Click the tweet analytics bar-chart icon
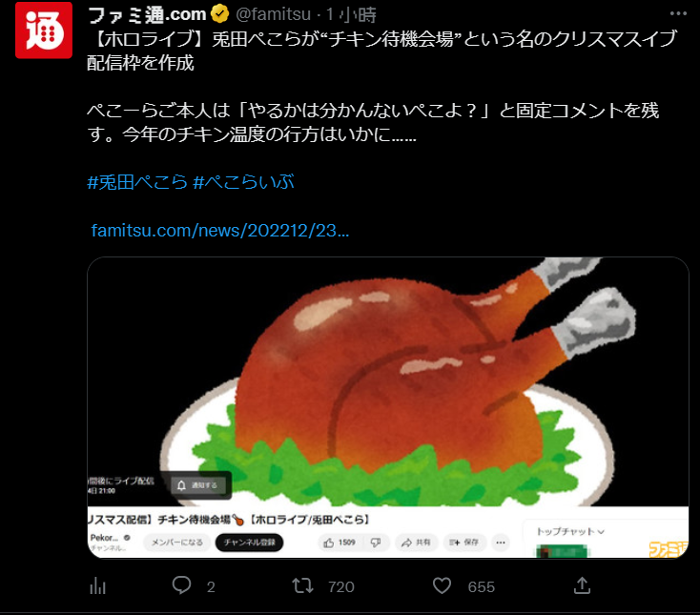Image resolution: width=700 pixels, height=615 pixels. click(98, 586)
